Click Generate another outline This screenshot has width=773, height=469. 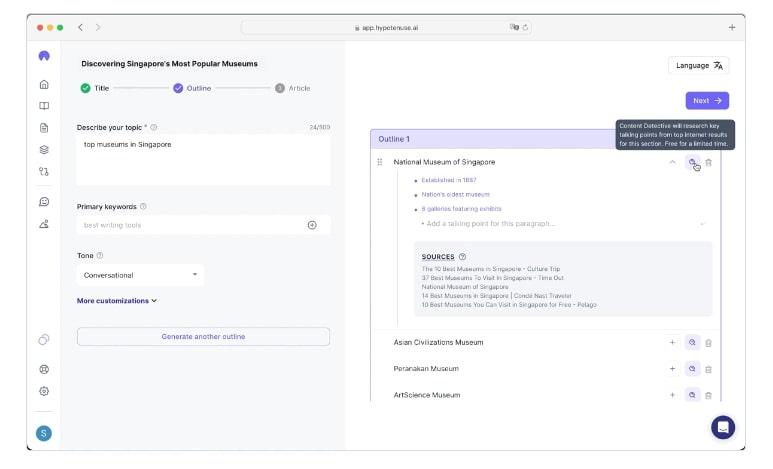click(203, 337)
